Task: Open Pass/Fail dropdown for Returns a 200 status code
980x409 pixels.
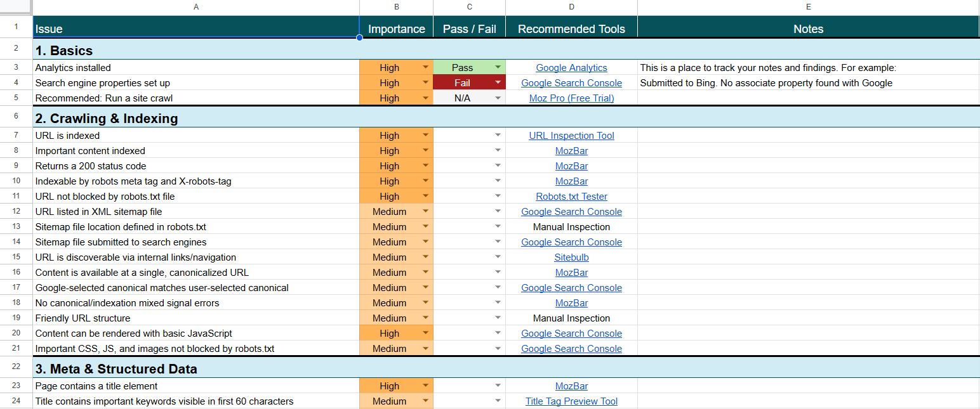Action: coord(498,166)
